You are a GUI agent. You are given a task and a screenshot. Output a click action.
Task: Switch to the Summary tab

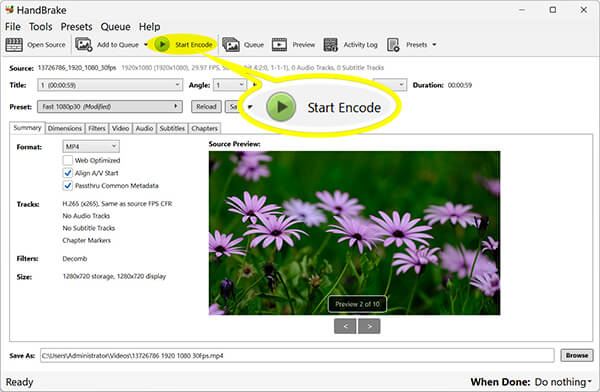(27, 128)
